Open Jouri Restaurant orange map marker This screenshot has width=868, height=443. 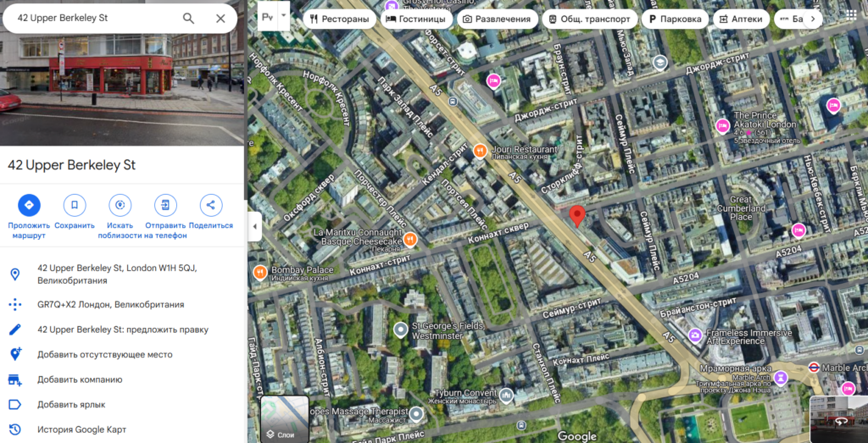point(480,151)
